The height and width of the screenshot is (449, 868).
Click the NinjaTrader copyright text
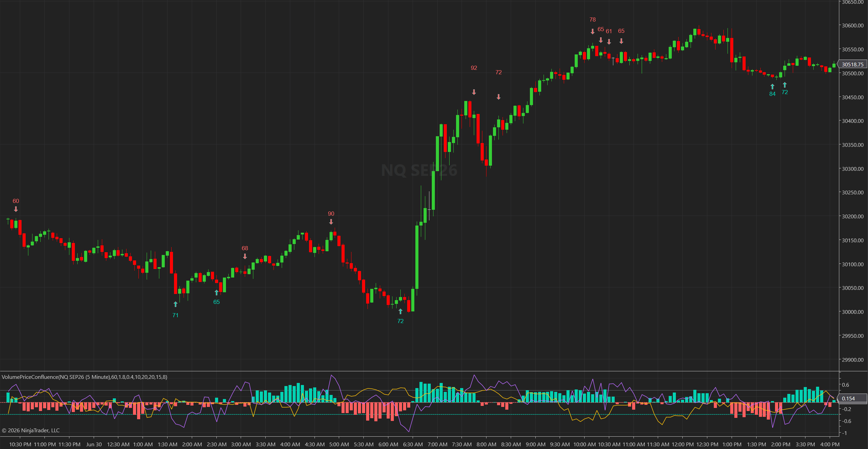[31, 430]
